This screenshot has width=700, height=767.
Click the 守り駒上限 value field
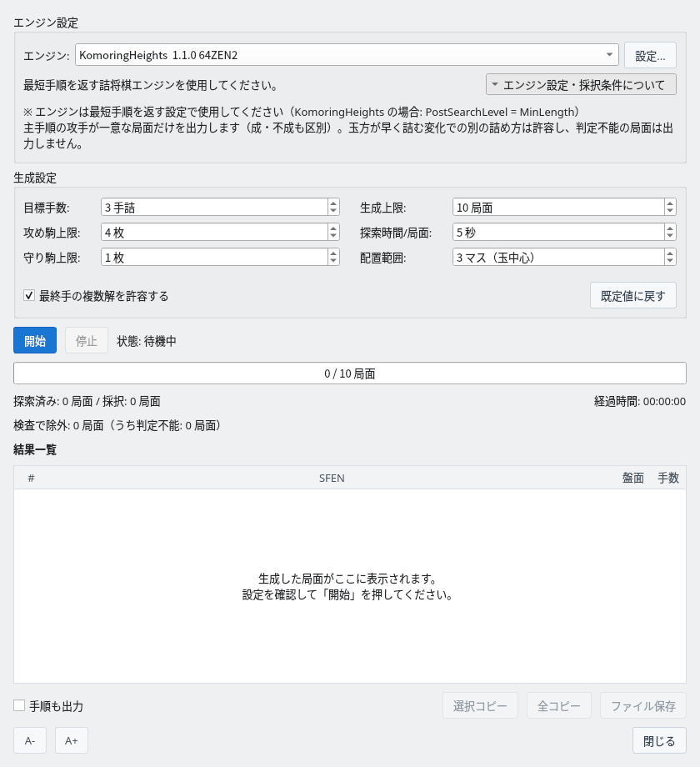214,257
